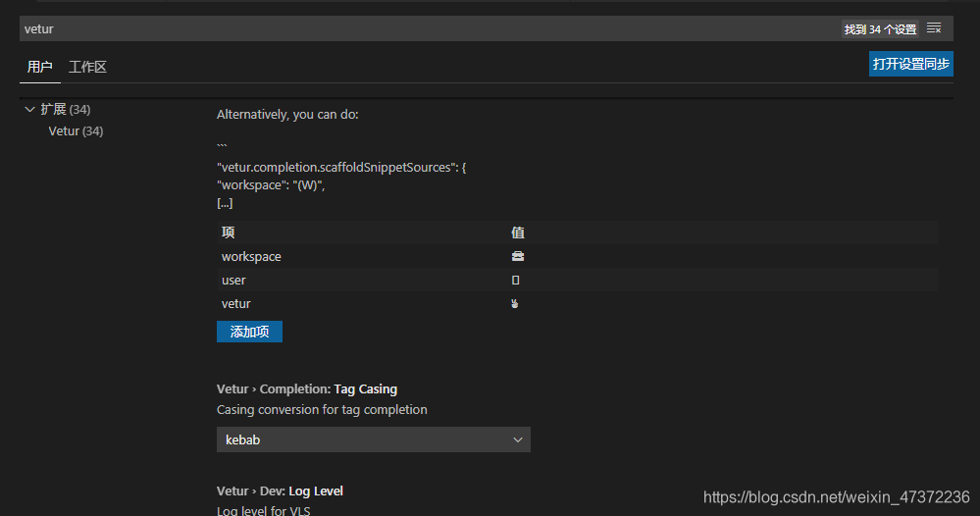This screenshot has width=980, height=516.
Task: Click the Vetur Dev: Log Level title
Action: coord(280,491)
